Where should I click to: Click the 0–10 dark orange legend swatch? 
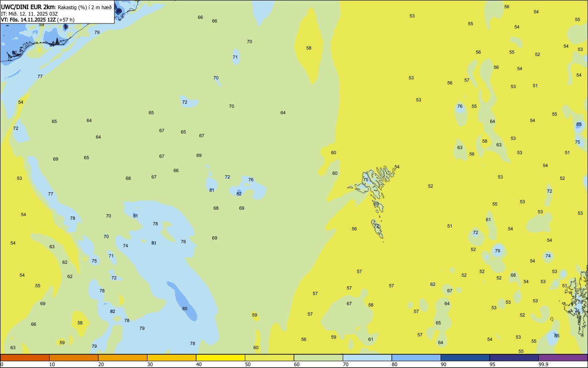(25, 357)
